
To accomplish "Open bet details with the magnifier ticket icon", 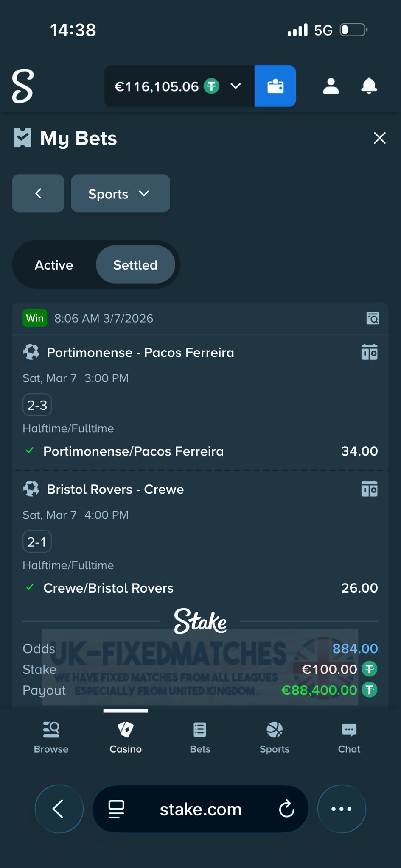I will 372,318.
